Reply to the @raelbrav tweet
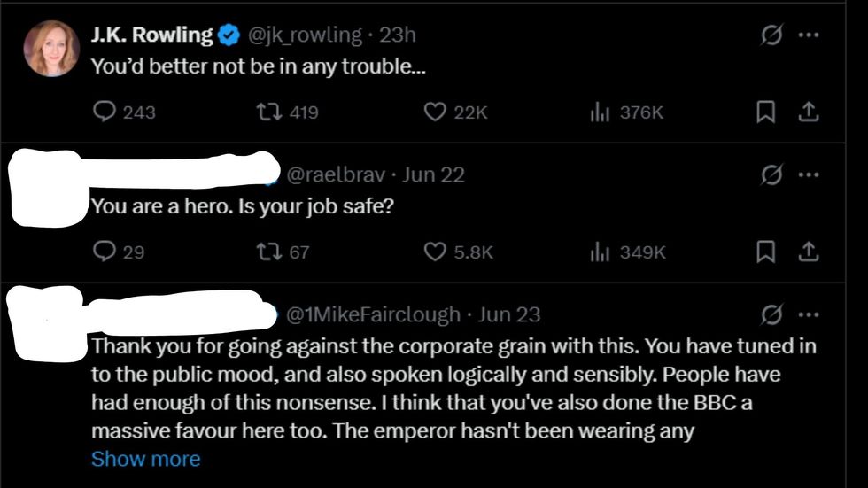Screen dimensions: 868x488 105,252
